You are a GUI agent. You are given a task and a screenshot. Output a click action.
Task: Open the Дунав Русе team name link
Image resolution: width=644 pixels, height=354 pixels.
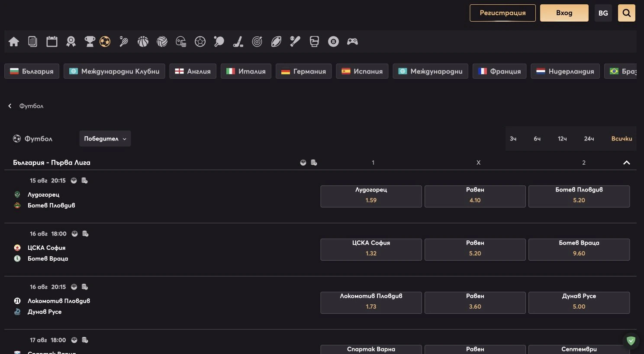[45, 312]
